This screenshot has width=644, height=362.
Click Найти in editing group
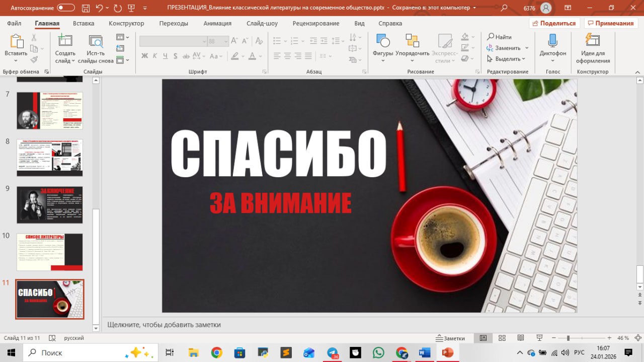(499, 37)
